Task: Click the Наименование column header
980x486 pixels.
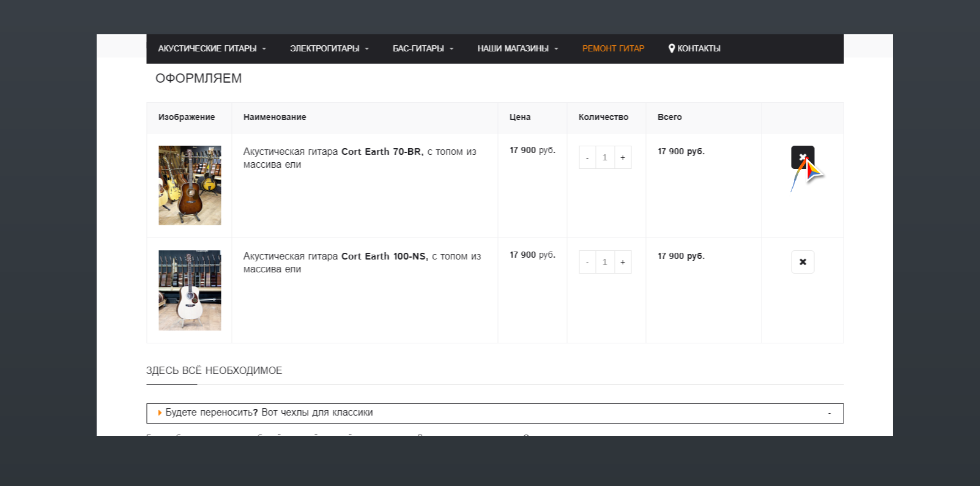Action: point(275,117)
